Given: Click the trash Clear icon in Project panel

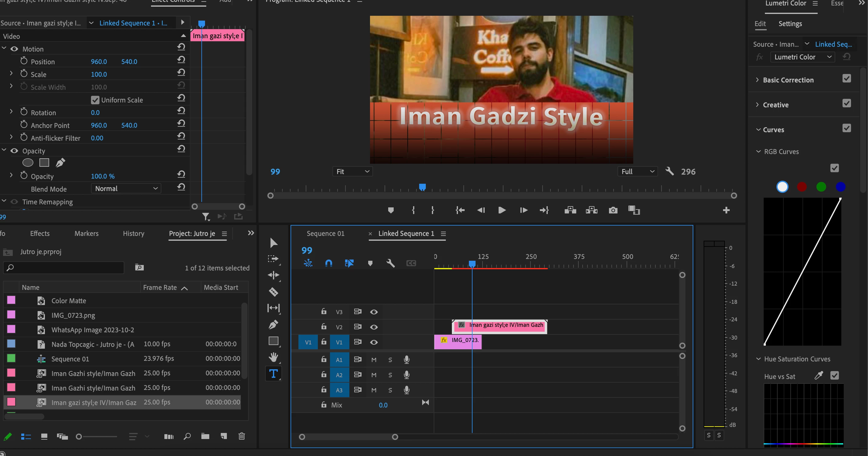Looking at the screenshot, I should (x=242, y=437).
